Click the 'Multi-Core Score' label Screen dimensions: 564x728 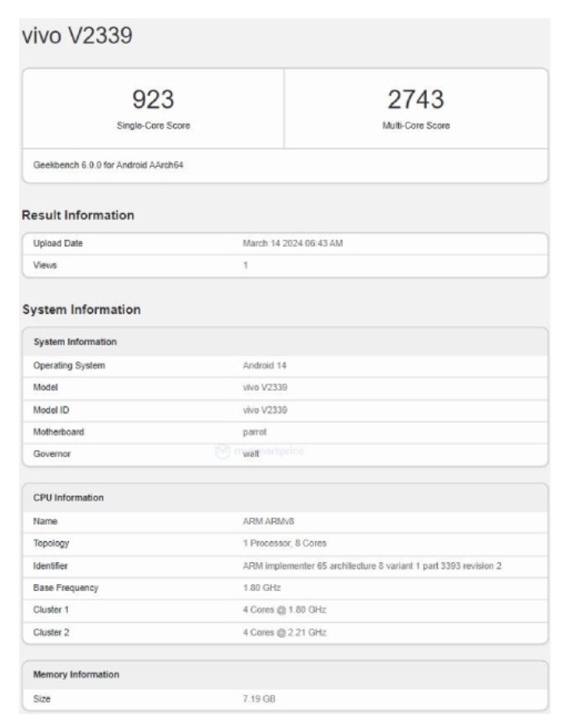tap(416, 126)
